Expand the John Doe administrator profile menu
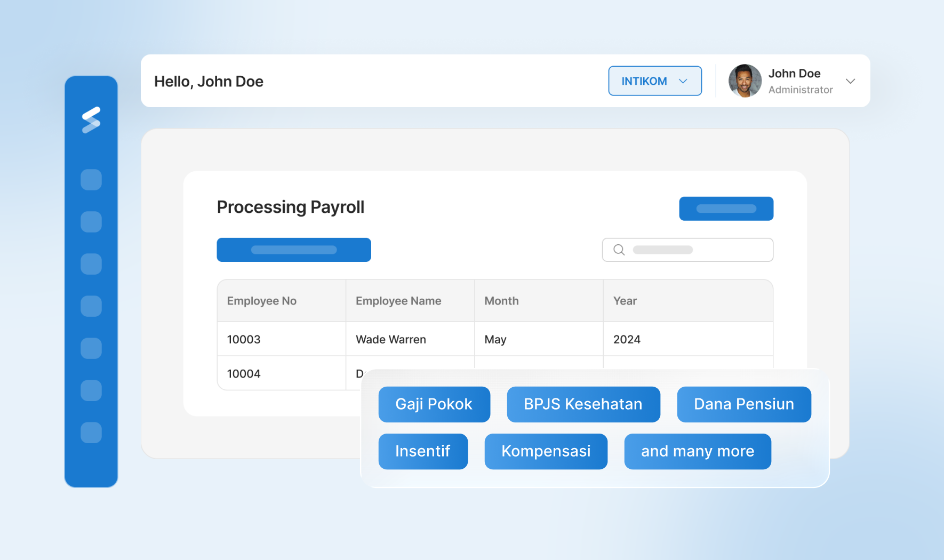 click(850, 81)
